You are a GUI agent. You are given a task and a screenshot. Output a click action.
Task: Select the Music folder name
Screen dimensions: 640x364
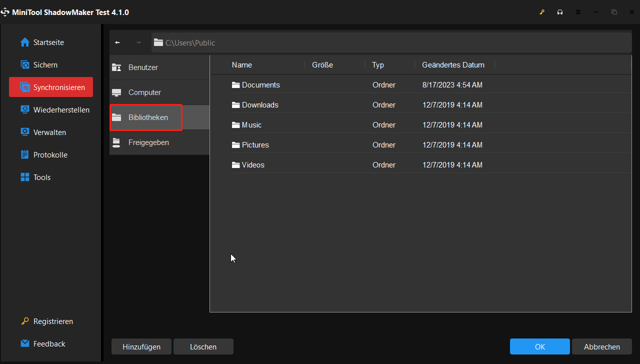252,125
